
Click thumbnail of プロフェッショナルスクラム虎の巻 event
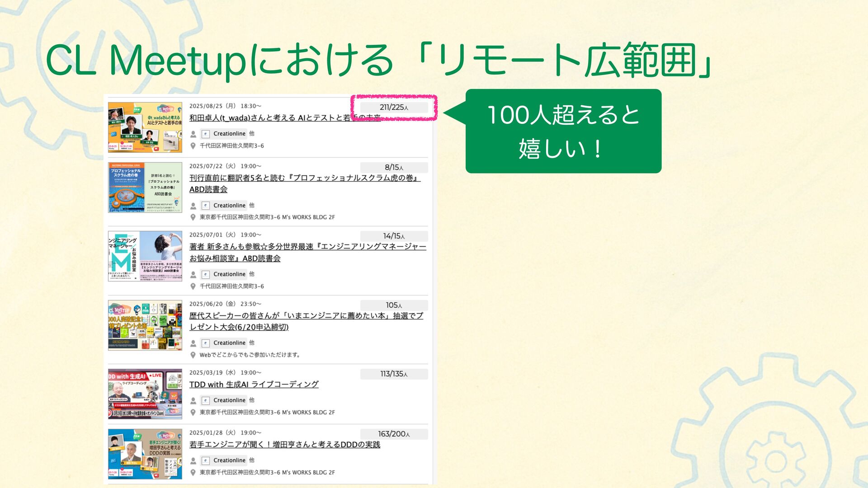coord(145,187)
